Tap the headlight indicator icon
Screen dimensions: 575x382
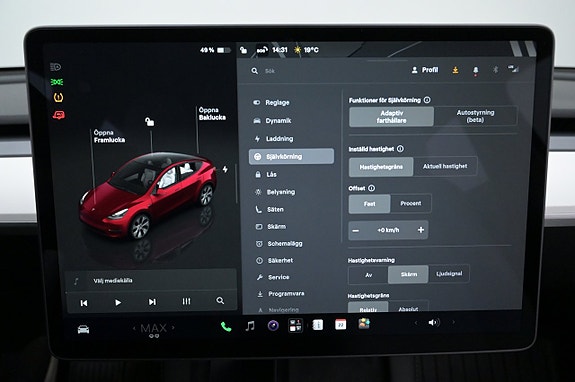point(56,67)
